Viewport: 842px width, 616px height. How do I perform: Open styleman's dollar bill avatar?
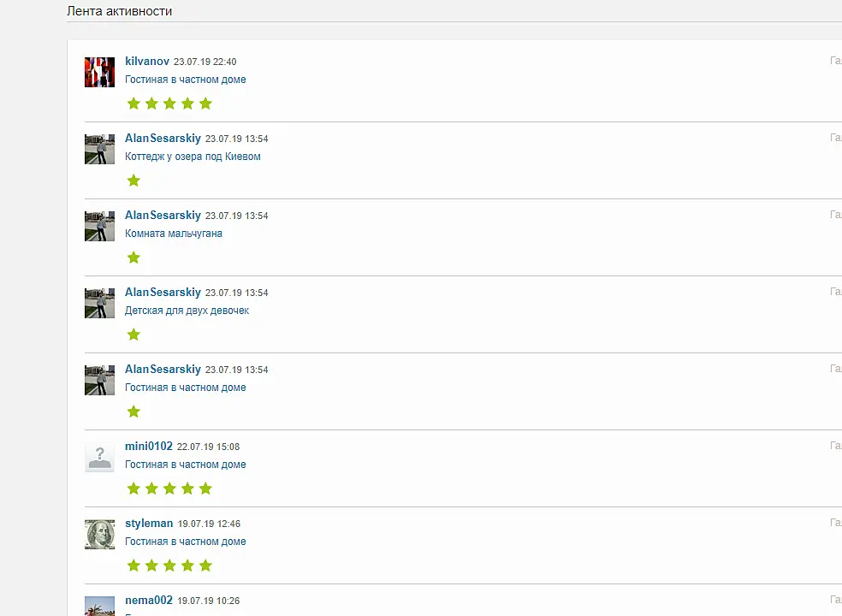pos(99,534)
